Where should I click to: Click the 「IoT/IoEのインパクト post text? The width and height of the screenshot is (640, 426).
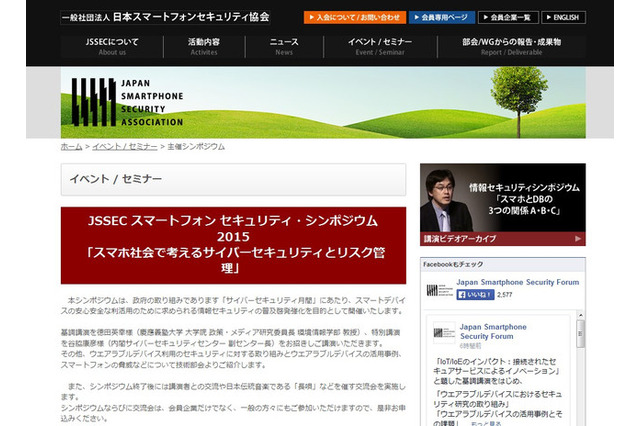[x=496, y=371]
